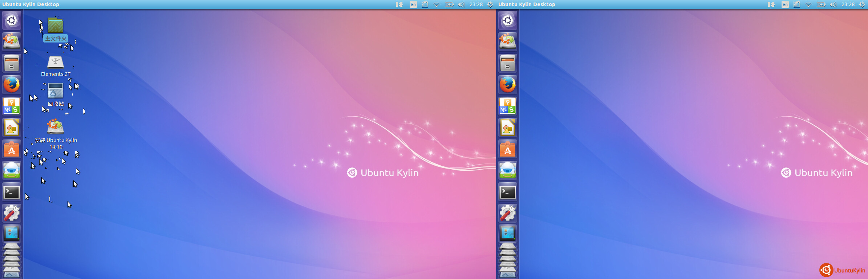
Task: Open the sound volume indicator on the right panel
Action: 833,4
